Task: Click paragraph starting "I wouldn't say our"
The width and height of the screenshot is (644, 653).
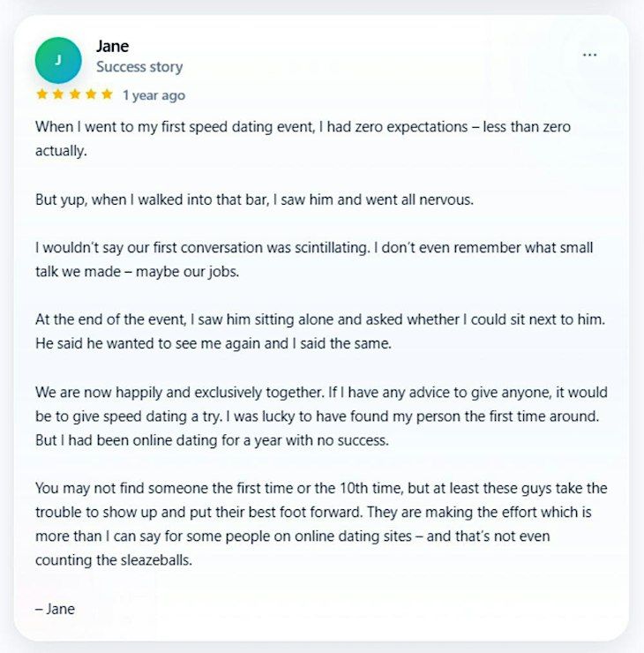Action: pyautogui.click(x=314, y=259)
